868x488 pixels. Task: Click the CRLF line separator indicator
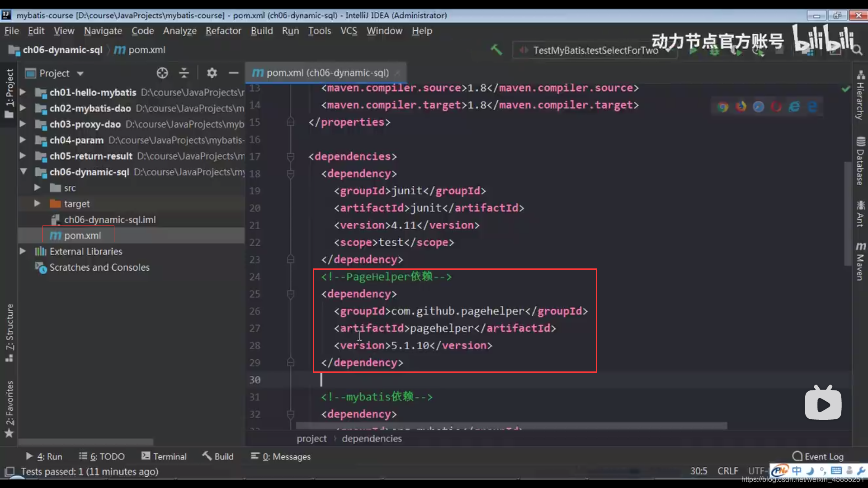point(727,471)
